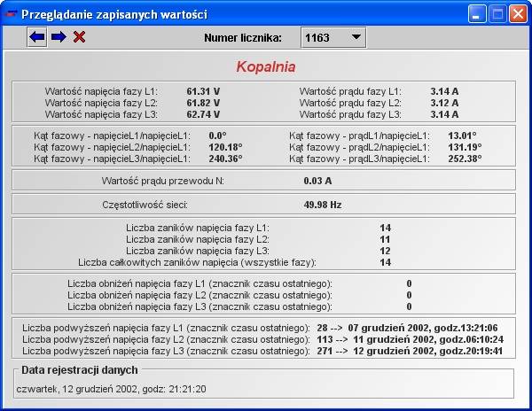This screenshot has width=532, height=411.
Task: Click the L2 voltage dropouts count 11
Action: pos(385,239)
